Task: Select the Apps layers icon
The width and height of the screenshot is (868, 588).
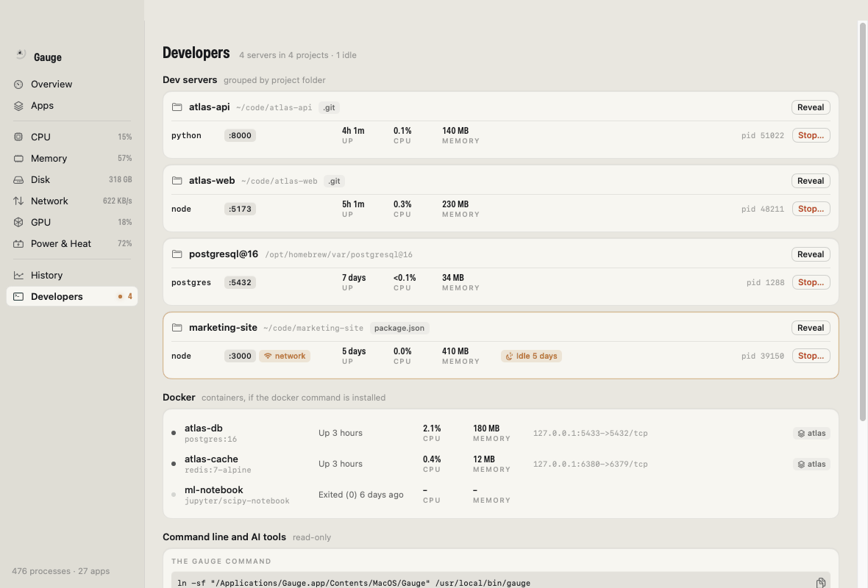Action: pos(18,106)
